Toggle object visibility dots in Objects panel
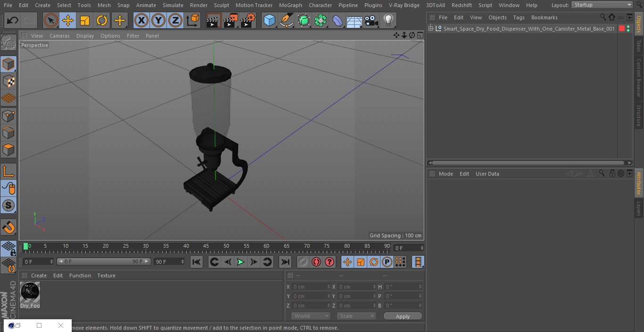Screen dimensions: 644x332 [x=628, y=29]
